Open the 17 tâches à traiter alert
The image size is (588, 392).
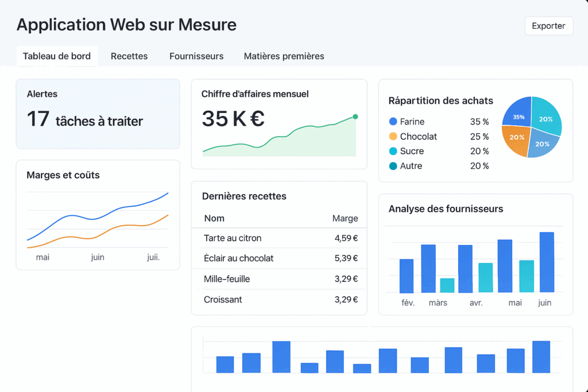98,114
